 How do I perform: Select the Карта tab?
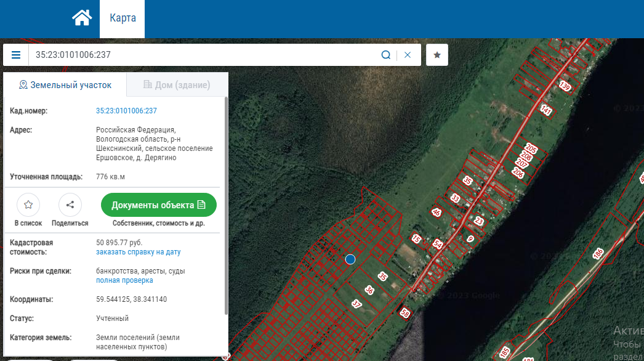click(x=123, y=18)
